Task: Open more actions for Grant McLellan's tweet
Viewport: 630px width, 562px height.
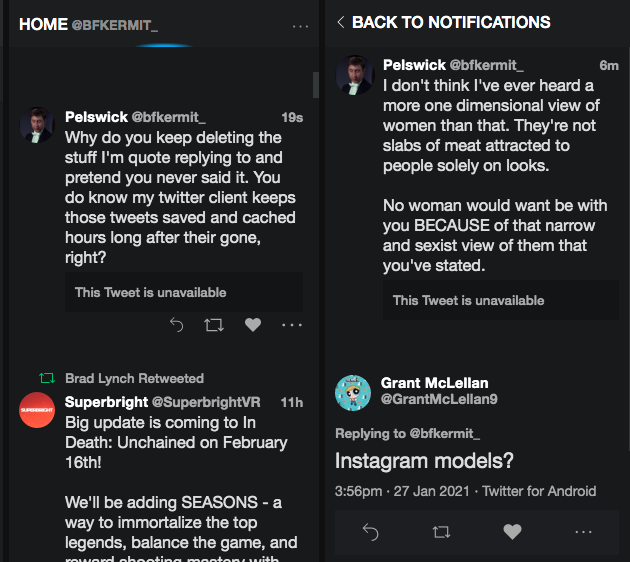Action: point(583,532)
